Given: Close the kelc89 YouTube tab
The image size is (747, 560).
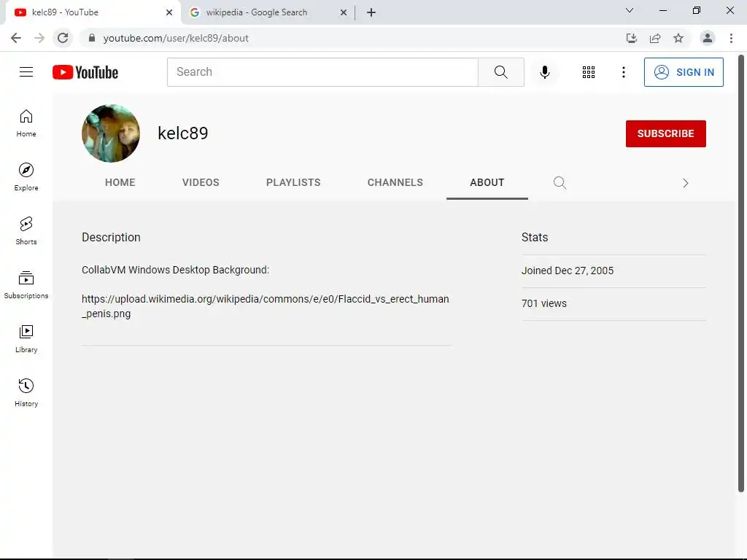Looking at the screenshot, I should 169,12.
